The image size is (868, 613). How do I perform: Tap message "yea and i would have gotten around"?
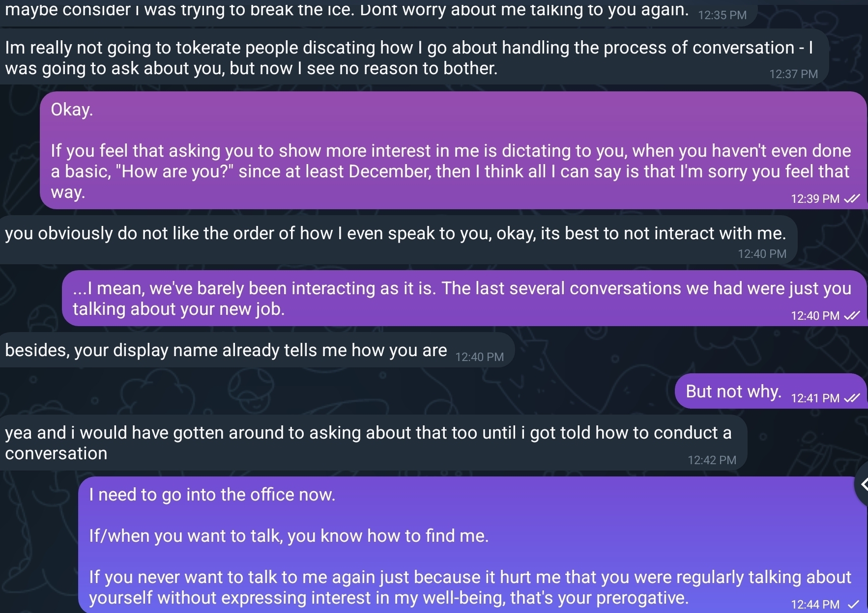coord(369,443)
